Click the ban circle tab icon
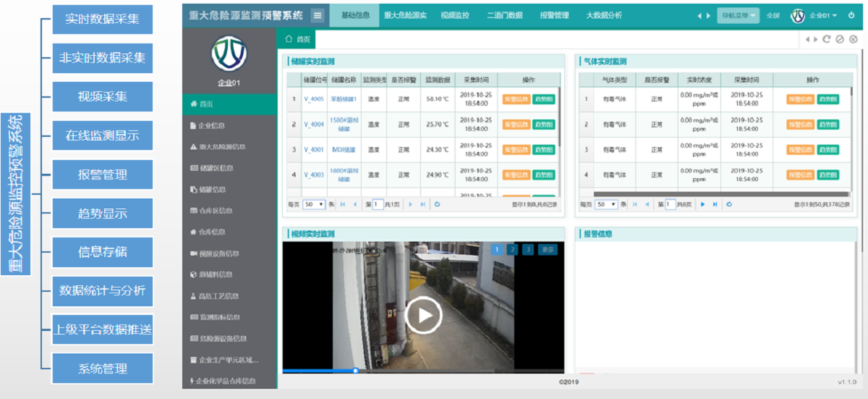This screenshot has width=868, height=399. [840, 40]
